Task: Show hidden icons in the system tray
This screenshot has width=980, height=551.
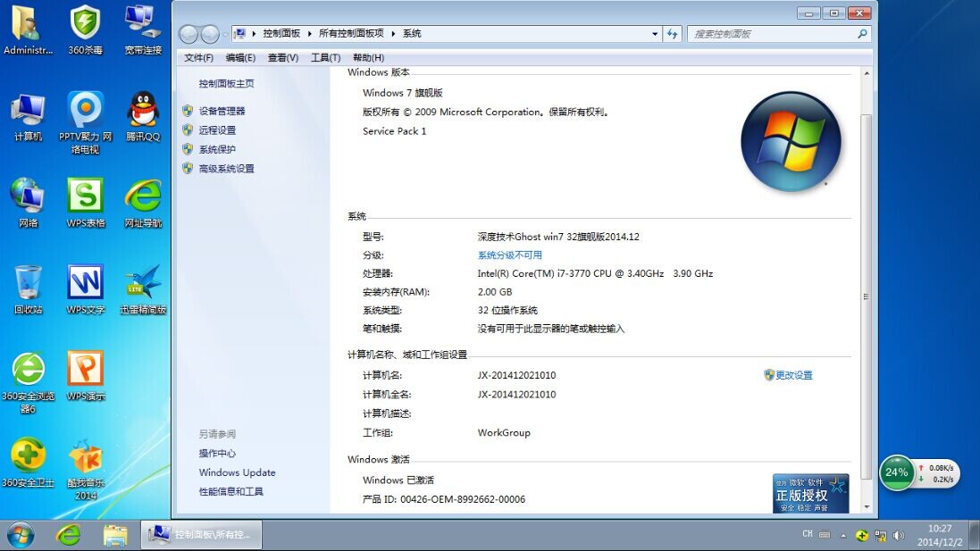Action: coord(842,535)
